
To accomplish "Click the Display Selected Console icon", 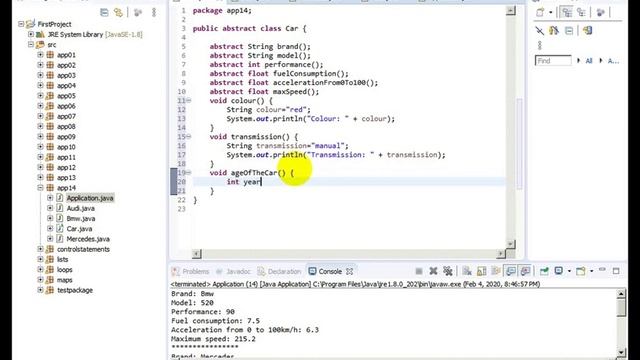I will 559,271.
